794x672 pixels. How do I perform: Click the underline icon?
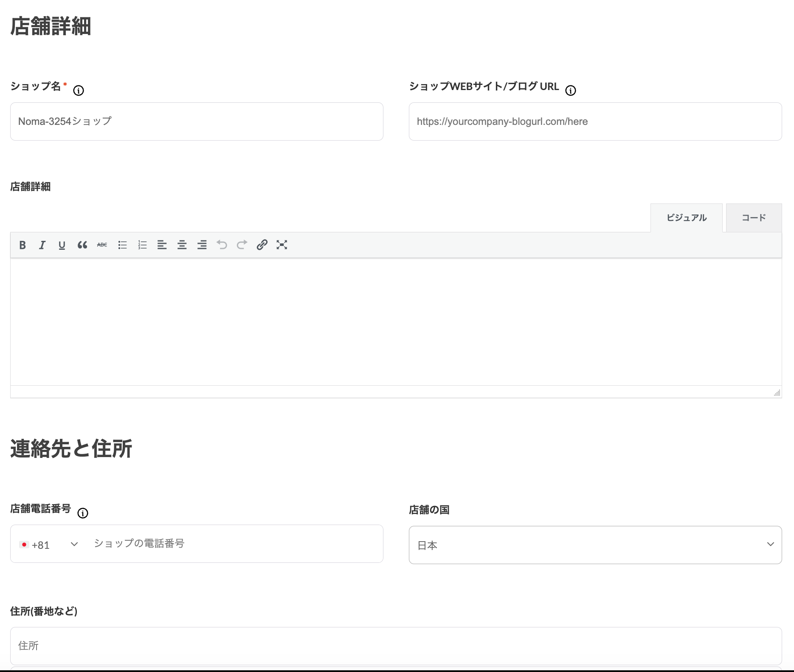click(62, 245)
